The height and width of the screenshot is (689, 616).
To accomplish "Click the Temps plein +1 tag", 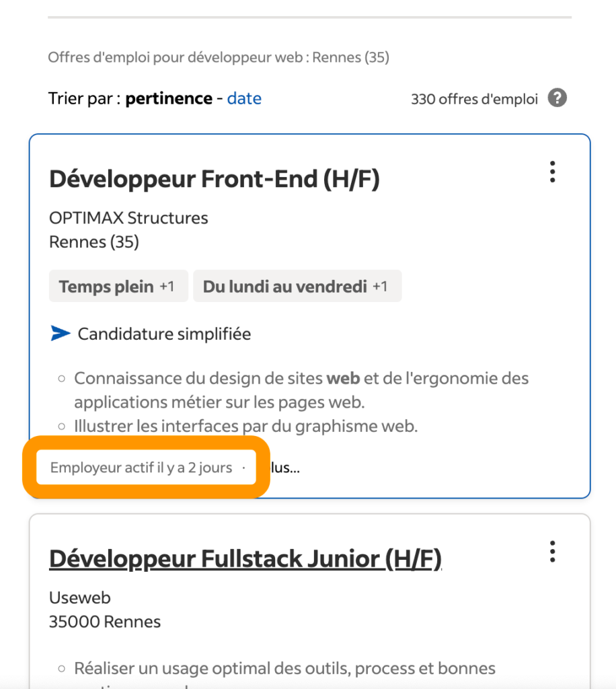I will tap(118, 287).
